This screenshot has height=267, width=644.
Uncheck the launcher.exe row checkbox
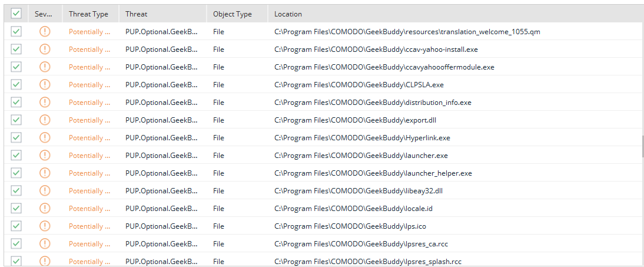pos(16,155)
